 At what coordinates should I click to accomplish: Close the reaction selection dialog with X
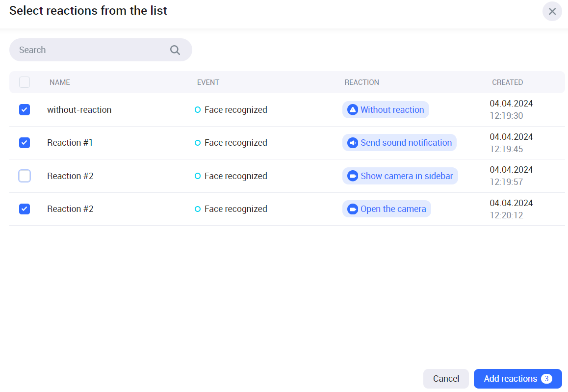click(552, 11)
